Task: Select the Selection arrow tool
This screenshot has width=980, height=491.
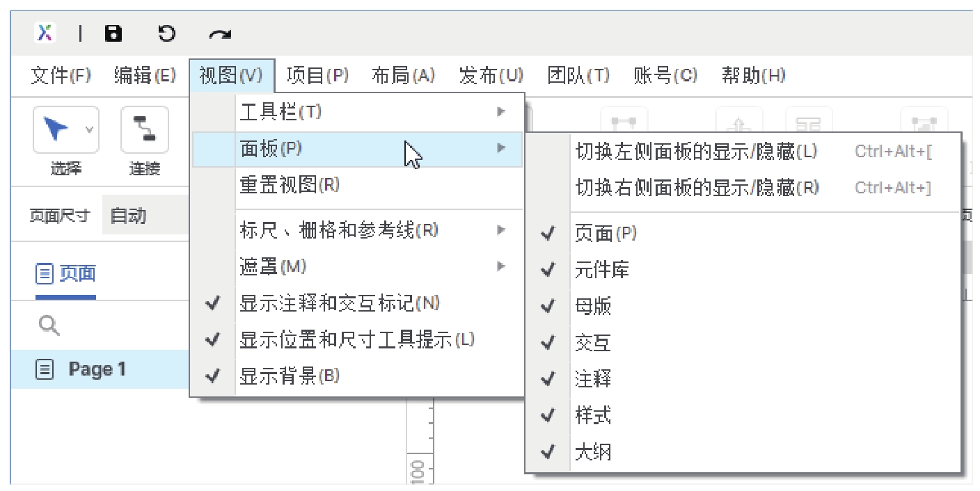Action: click(x=56, y=129)
